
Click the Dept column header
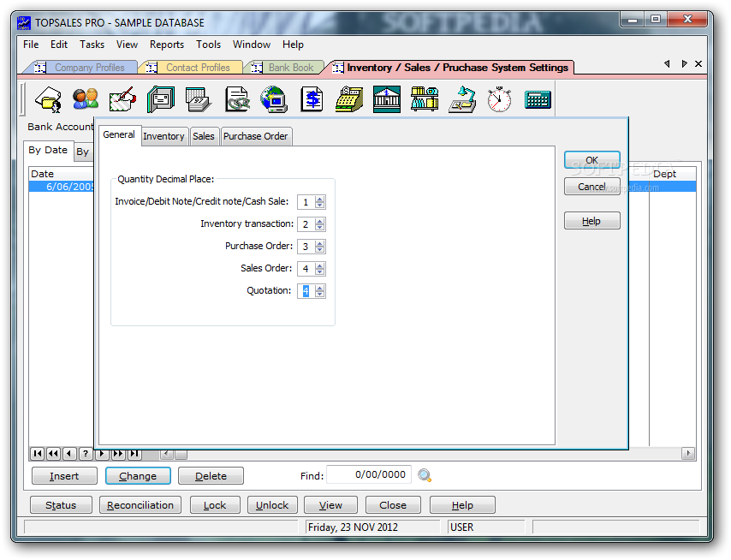[672, 174]
